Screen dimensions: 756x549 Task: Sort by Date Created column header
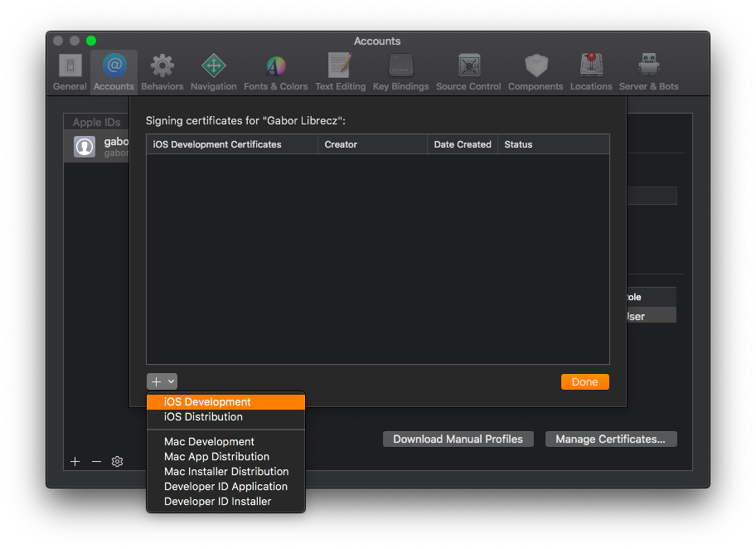(x=463, y=144)
